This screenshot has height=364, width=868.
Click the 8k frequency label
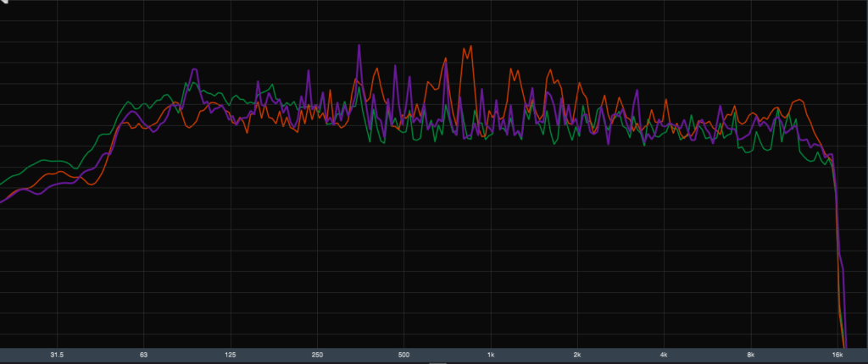tap(750, 355)
